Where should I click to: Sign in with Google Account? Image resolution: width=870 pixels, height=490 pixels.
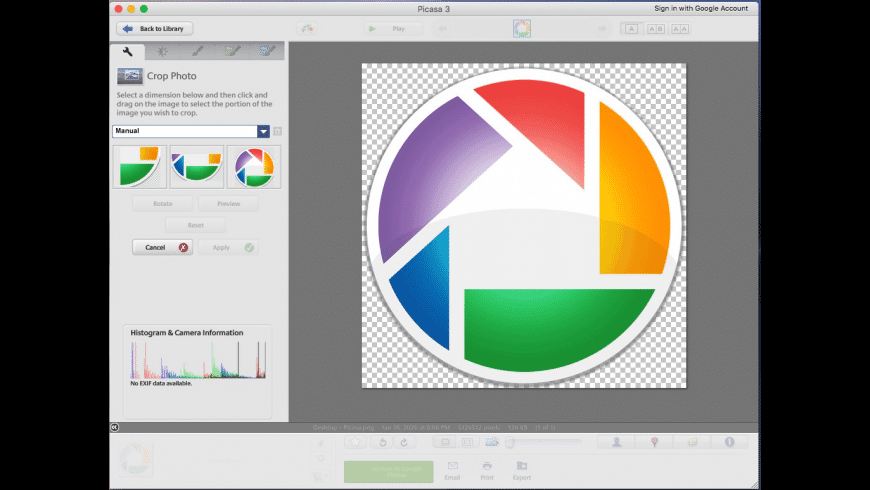click(x=701, y=8)
